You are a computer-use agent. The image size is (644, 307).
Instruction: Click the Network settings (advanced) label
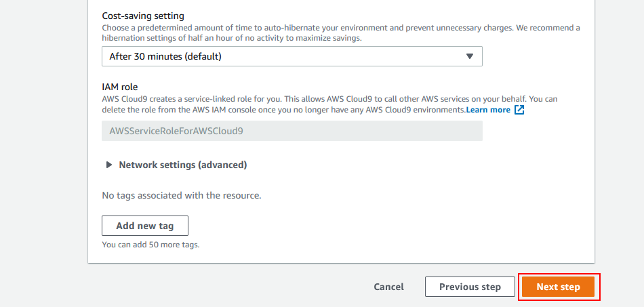(182, 165)
